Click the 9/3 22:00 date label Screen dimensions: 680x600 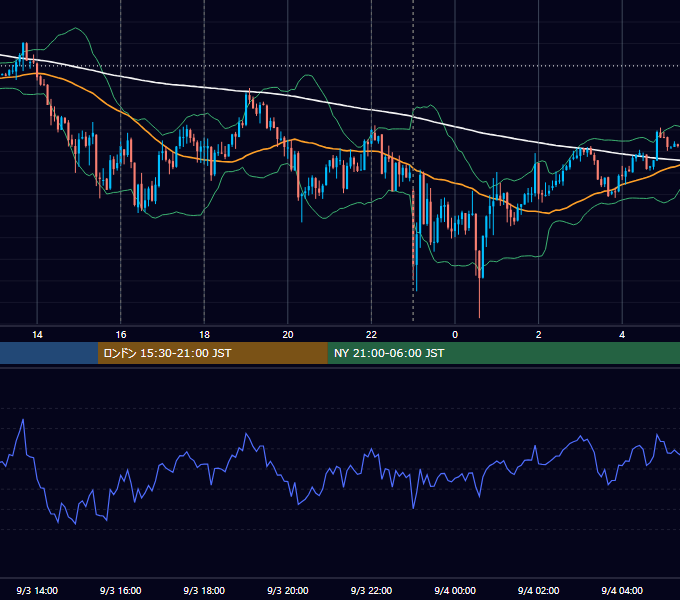click(x=371, y=590)
